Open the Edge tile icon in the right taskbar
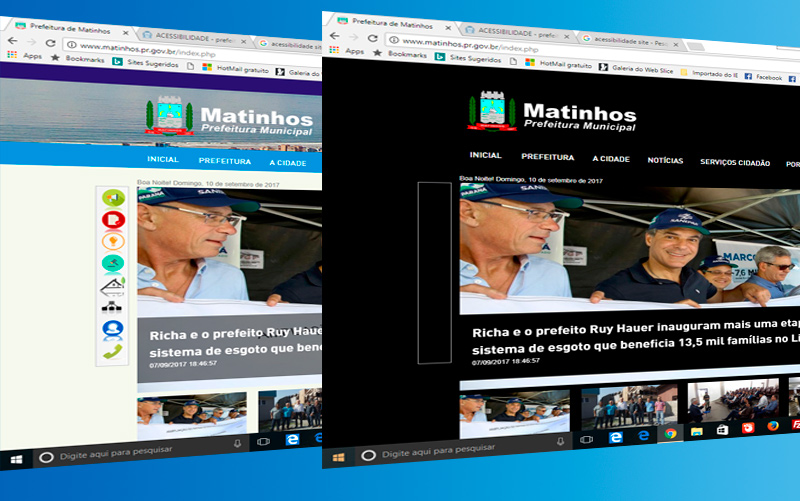Screen dimensions: 800x501 pos(616,437)
